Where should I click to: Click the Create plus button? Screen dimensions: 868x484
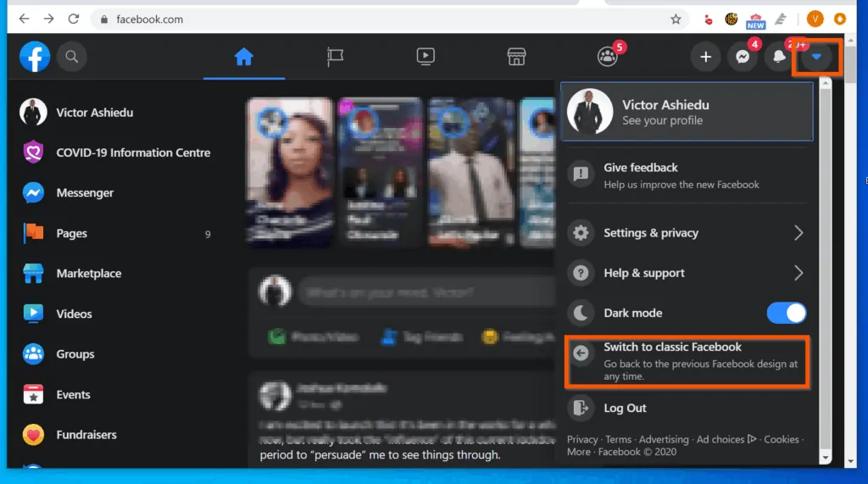click(705, 57)
